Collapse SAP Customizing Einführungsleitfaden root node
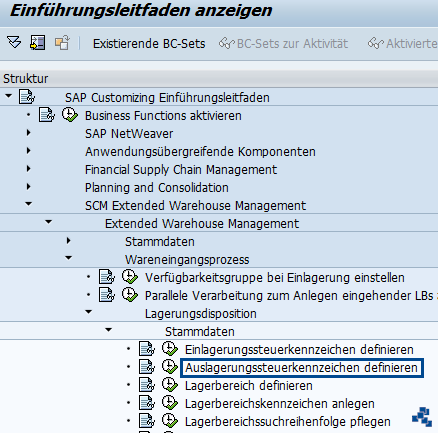This screenshot has height=433, width=438. click(9, 96)
